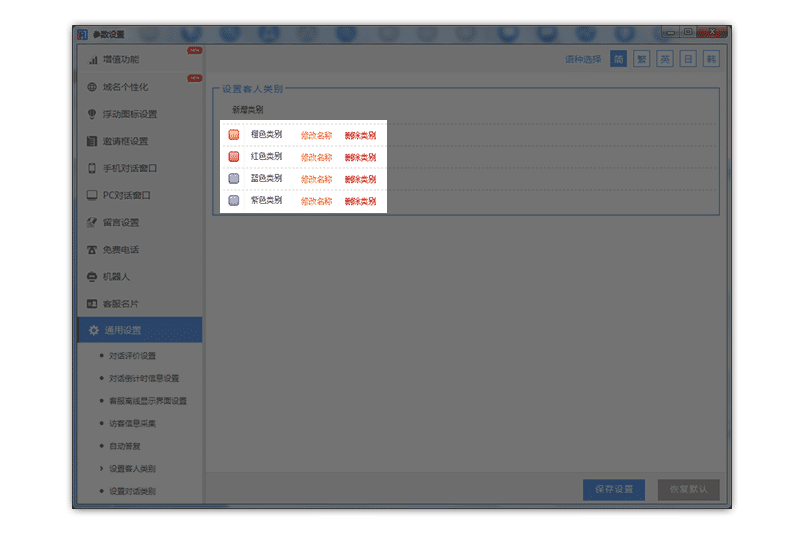Click the 邀请框设置 sidebar icon
Viewport: 800px width, 534px height.
[x=93, y=141]
